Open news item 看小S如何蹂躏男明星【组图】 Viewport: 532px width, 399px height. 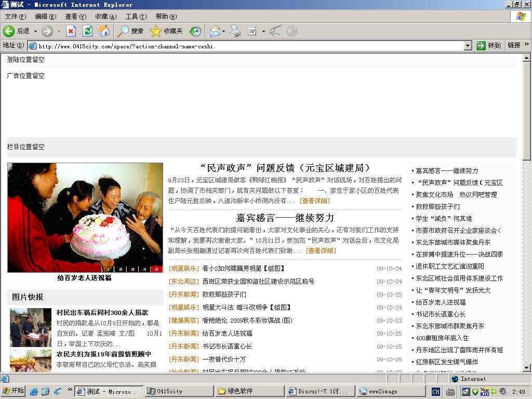(x=244, y=269)
